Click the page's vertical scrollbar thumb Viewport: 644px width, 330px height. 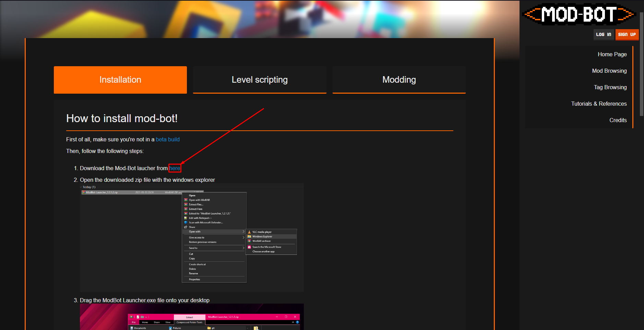[x=642, y=64]
